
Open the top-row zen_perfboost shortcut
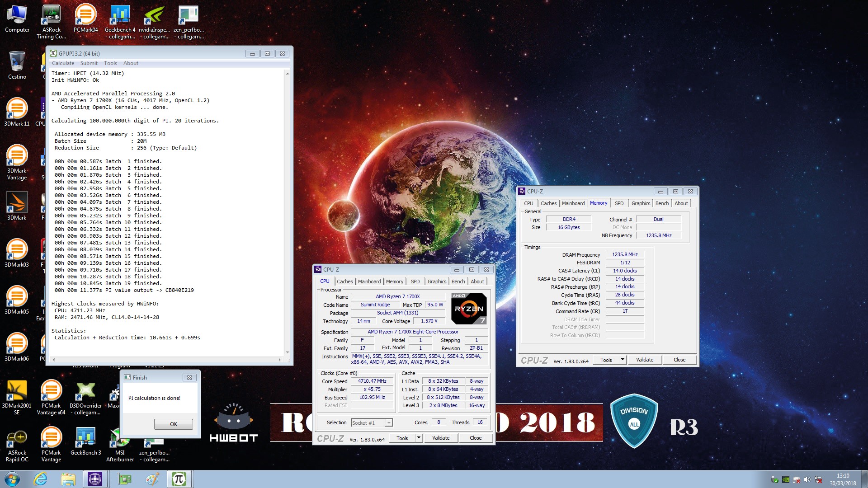click(x=189, y=21)
